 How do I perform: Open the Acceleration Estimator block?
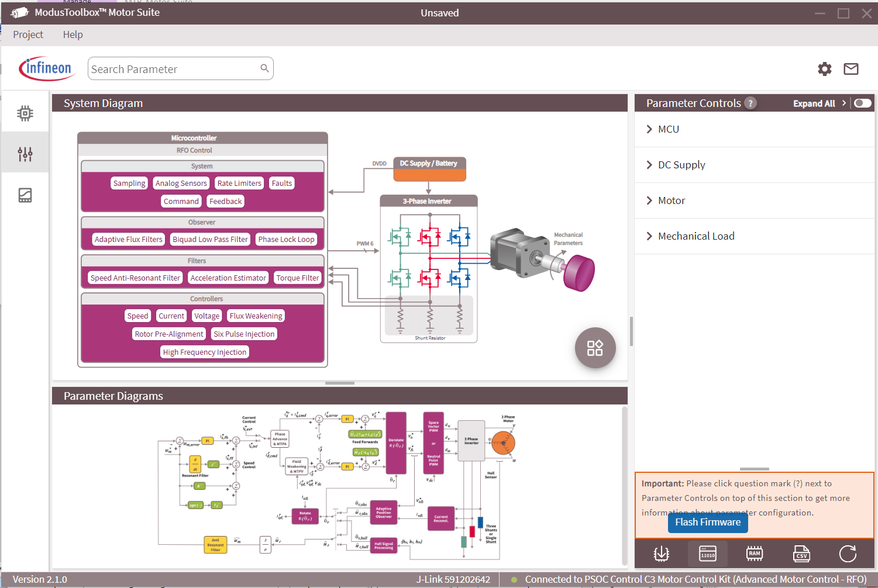pos(228,278)
